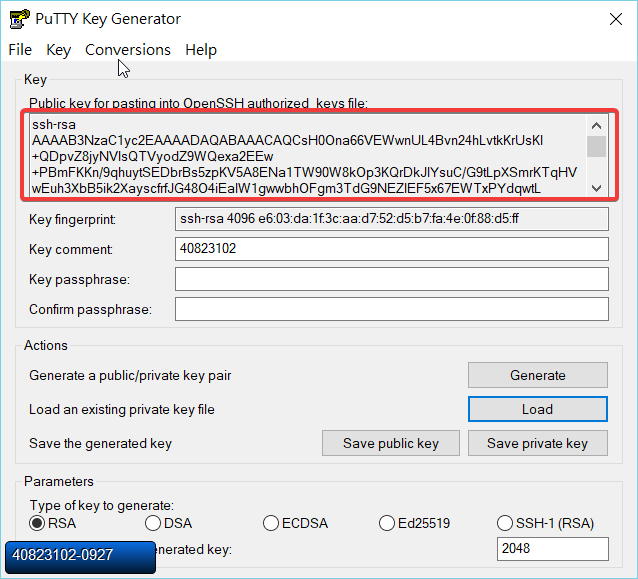Click the 'ssh-rsa' first line of key
The height and width of the screenshot is (579, 638).
tap(54, 125)
